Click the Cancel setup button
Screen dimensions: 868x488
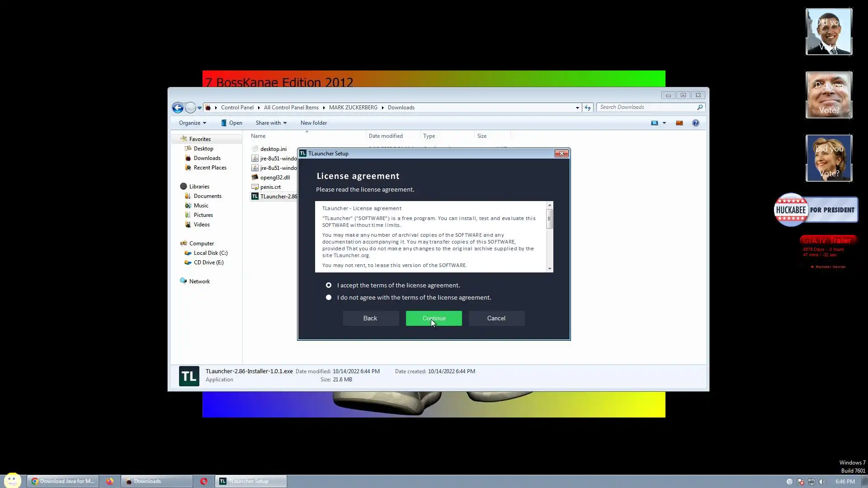coord(496,318)
